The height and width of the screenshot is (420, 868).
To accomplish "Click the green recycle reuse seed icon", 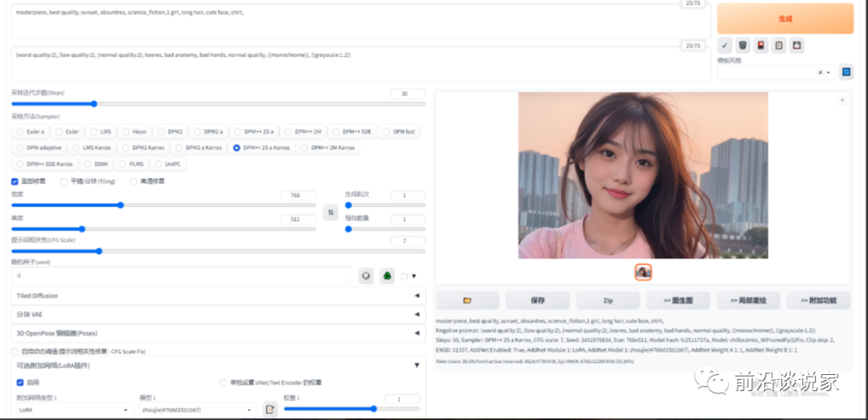I will 387,275.
